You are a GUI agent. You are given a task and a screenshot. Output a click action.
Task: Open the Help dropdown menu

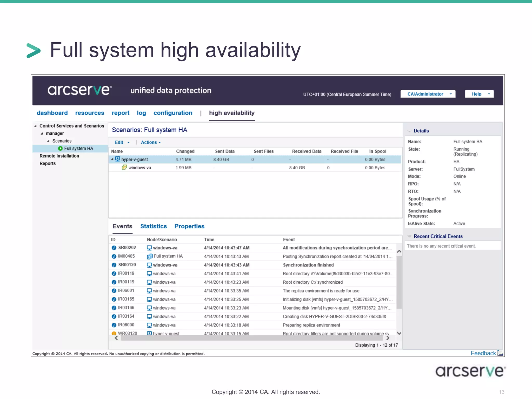[479, 94]
